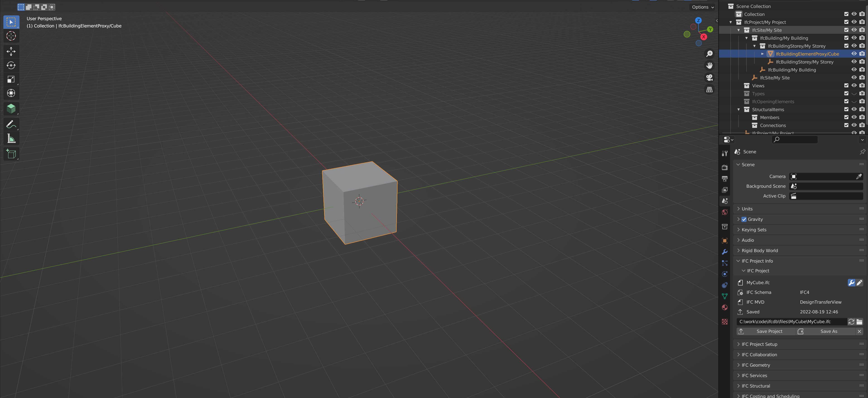Open the Object properties tab
This screenshot has width=868, height=398.
[724, 240]
